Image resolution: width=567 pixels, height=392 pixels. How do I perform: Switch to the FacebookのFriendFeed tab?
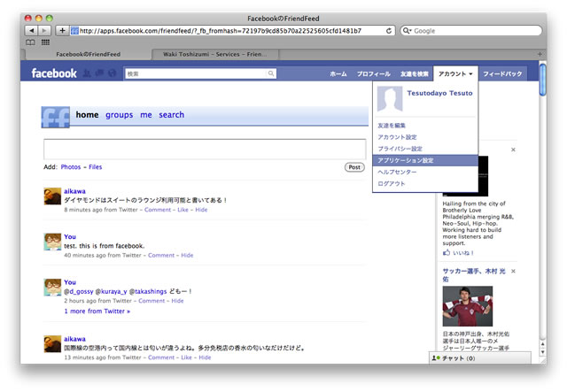coord(89,54)
